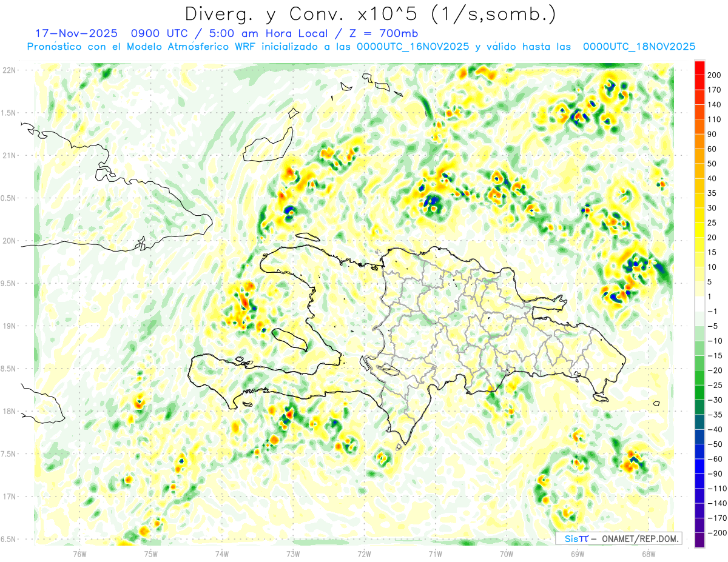Click the '20N' latitude axis label
Screen dimensions: 728x562
click(9, 241)
